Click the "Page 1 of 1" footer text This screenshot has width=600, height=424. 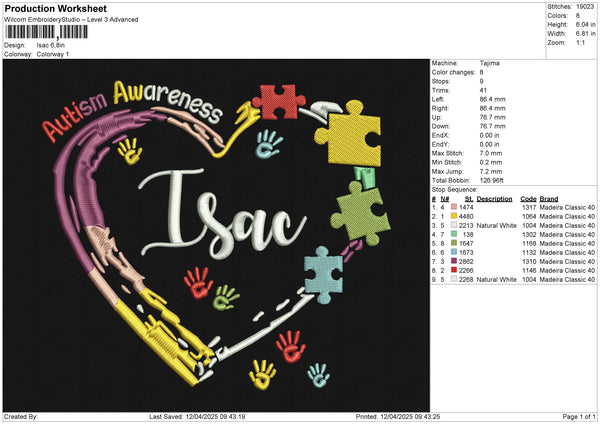coord(579,416)
